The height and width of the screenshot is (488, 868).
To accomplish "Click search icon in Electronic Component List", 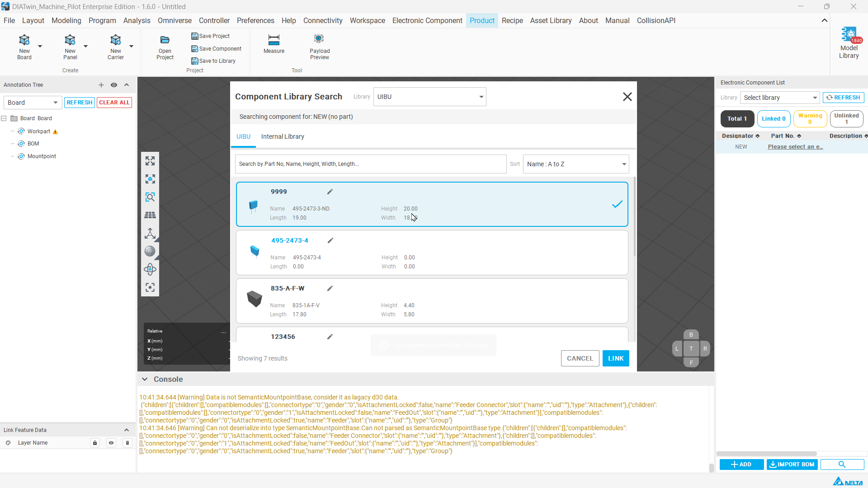I will [842, 465].
